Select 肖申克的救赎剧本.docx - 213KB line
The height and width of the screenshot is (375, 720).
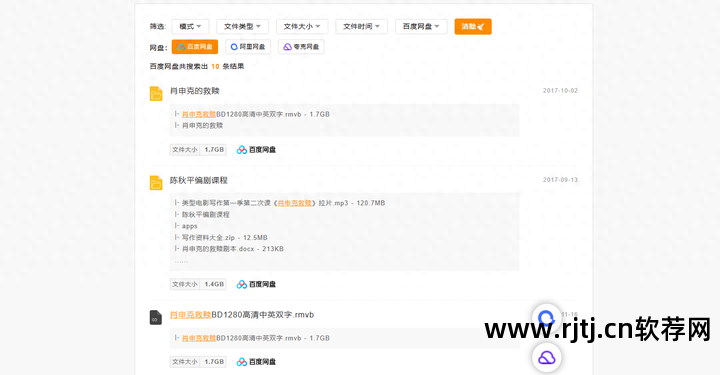pyautogui.click(x=229, y=249)
